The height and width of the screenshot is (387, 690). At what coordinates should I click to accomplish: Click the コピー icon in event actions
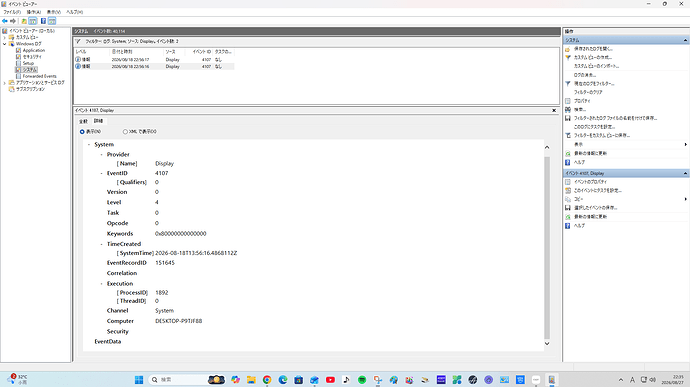568,199
